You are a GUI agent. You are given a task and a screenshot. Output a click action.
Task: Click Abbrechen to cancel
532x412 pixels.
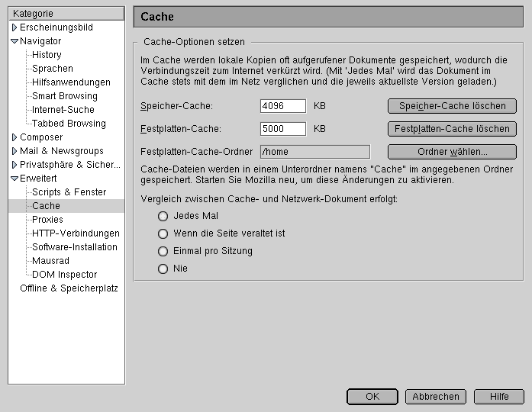click(x=436, y=397)
